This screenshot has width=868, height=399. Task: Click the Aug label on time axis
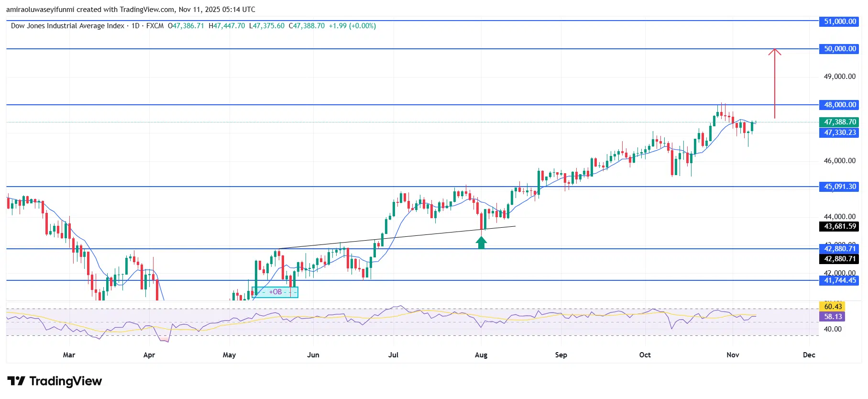point(481,355)
